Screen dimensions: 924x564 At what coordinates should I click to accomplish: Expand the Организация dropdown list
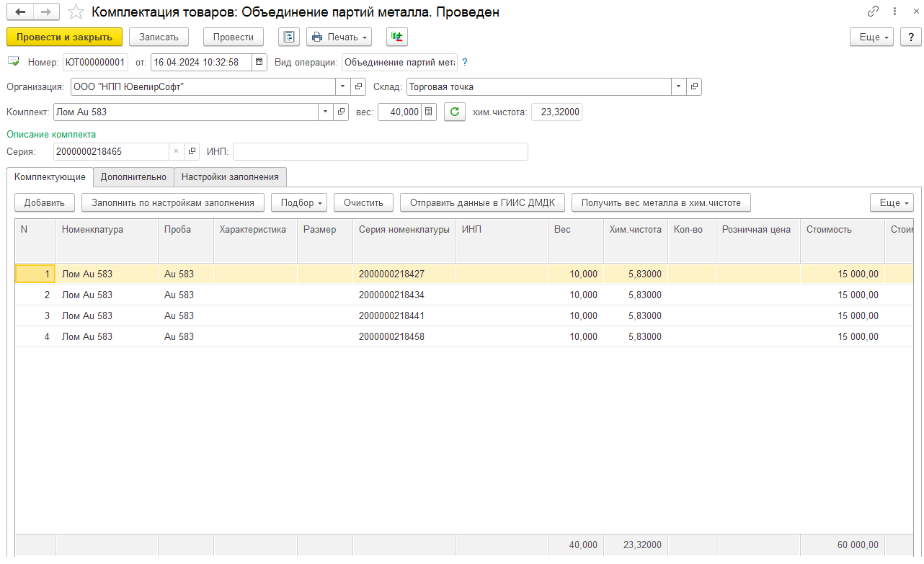click(x=343, y=87)
